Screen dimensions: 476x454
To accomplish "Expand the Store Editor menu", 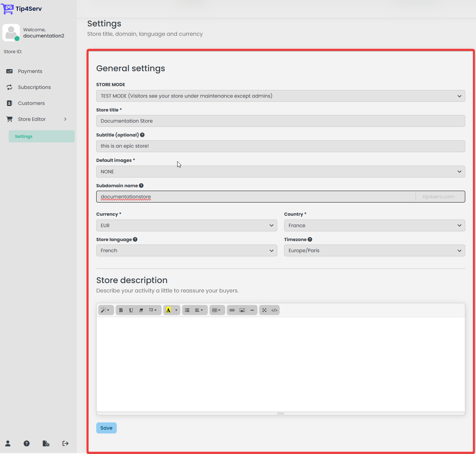I will point(36,119).
